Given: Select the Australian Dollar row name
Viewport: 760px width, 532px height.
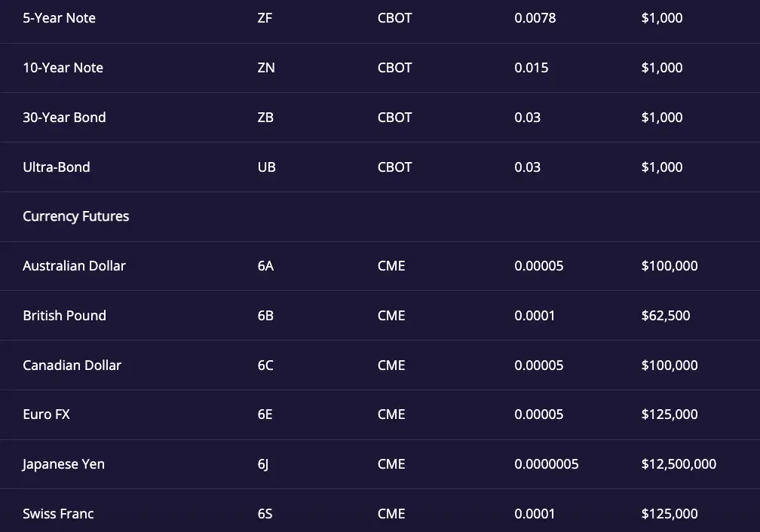Looking at the screenshot, I should point(74,266).
